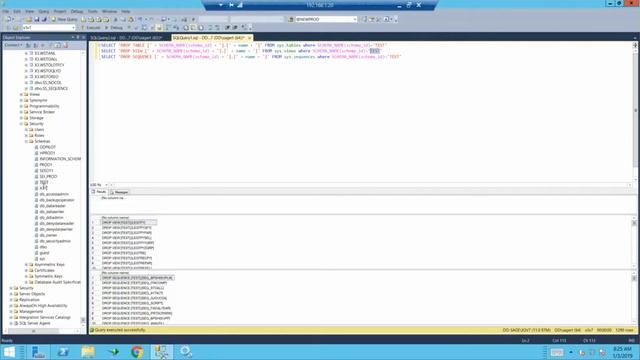
Task: Open the toolbar combo box showing a server name
Action: pyautogui.click(x=326, y=19)
